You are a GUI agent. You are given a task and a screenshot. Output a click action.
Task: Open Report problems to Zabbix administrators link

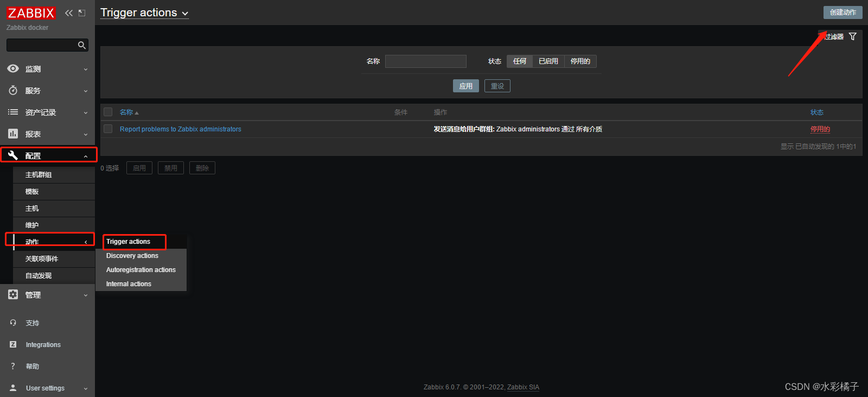click(x=181, y=129)
